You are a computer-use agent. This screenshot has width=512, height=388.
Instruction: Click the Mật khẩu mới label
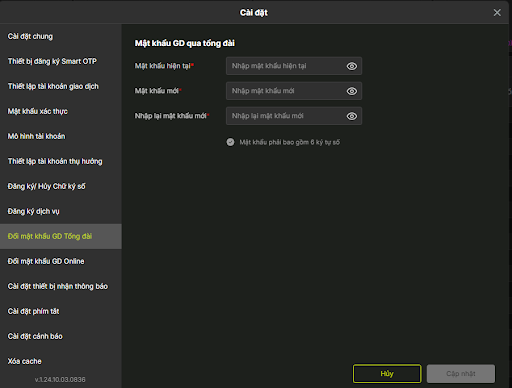pyautogui.click(x=157, y=91)
